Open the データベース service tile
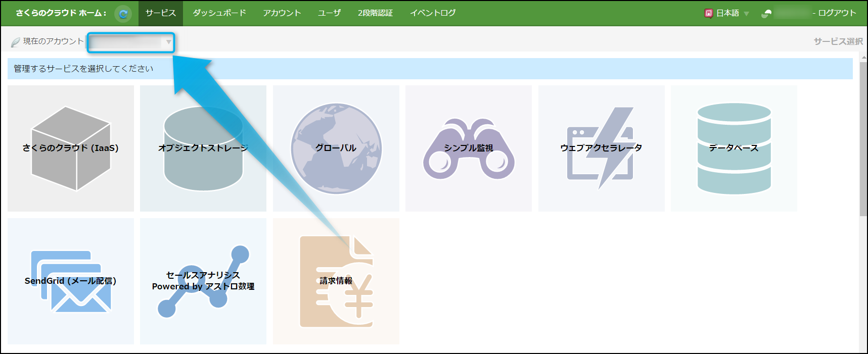Screen dimensions: 868x354 pos(734,148)
